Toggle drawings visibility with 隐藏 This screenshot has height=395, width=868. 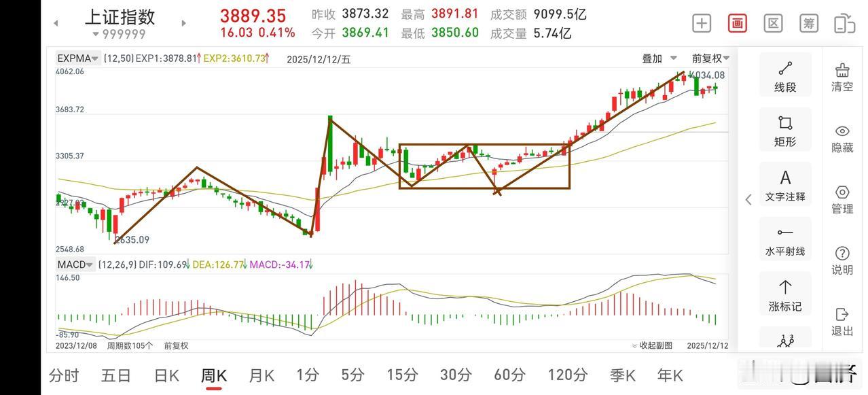pyautogui.click(x=842, y=139)
